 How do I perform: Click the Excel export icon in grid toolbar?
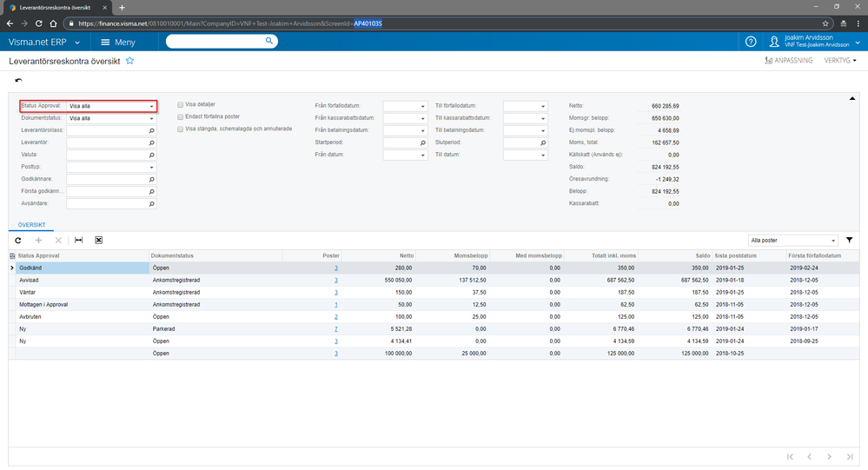click(x=99, y=240)
